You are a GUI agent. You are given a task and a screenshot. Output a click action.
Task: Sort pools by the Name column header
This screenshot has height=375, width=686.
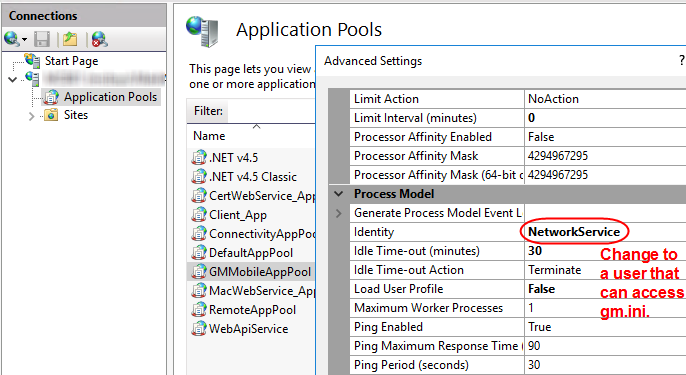tap(209, 136)
